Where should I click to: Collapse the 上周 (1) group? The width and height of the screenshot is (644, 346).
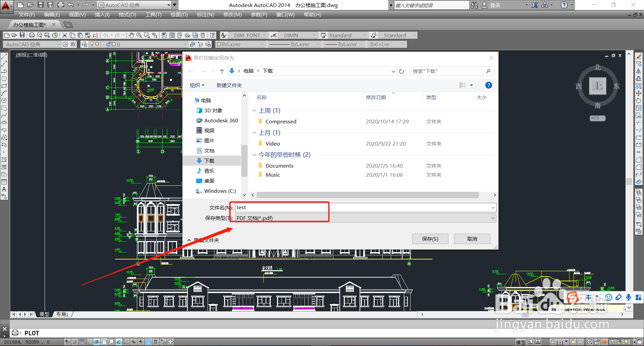pyautogui.click(x=254, y=111)
